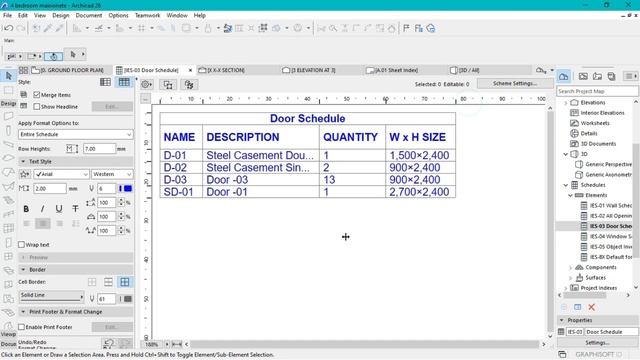
Task: Click the D-03 cell in Door Schedule
Action: pos(181,180)
